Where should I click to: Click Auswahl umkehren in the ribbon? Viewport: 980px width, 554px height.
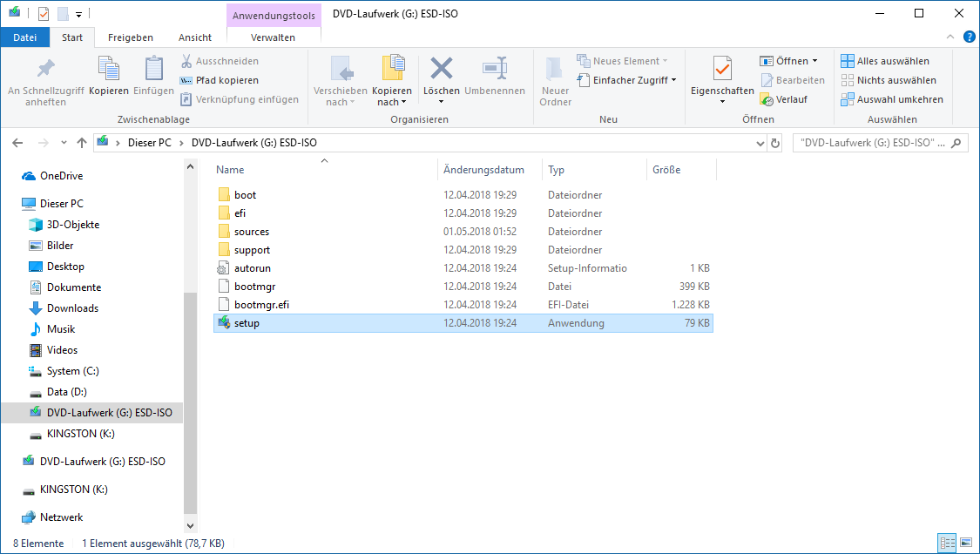click(892, 99)
